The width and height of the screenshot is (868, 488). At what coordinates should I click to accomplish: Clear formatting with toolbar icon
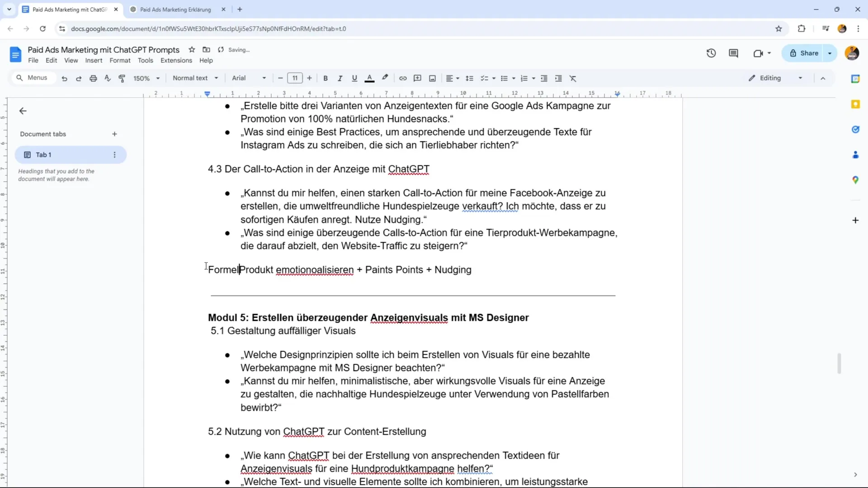point(573,78)
